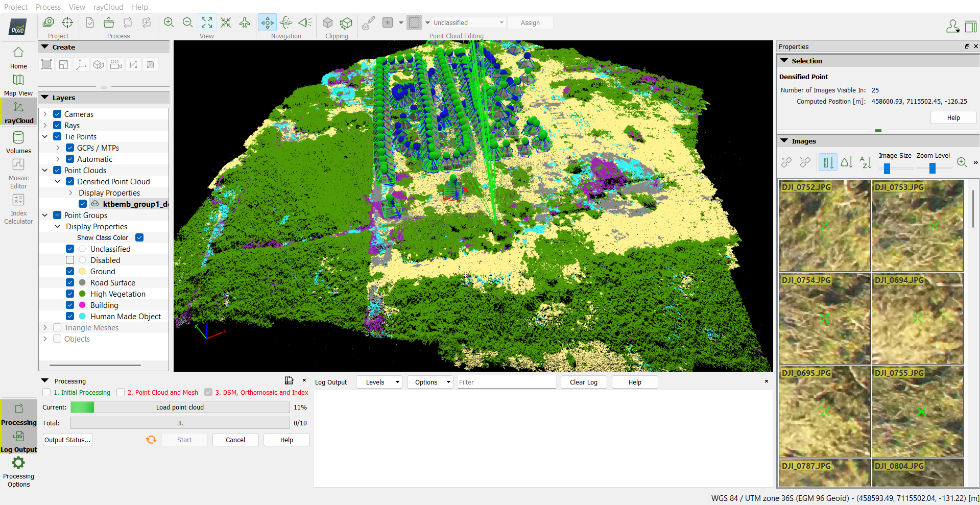This screenshot has width=980, height=505.
Task: Select the Standard navigation mode icon
Action: [268, 22]
